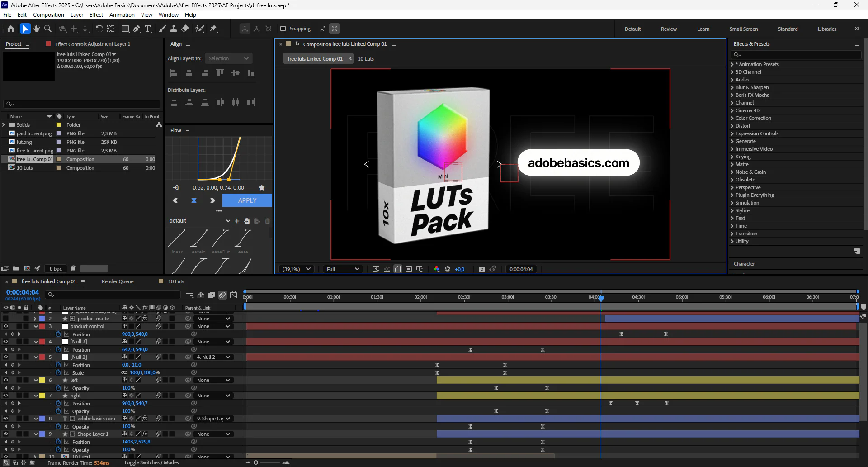Activate the Puppet Pin tool

(x=213, y=29)
